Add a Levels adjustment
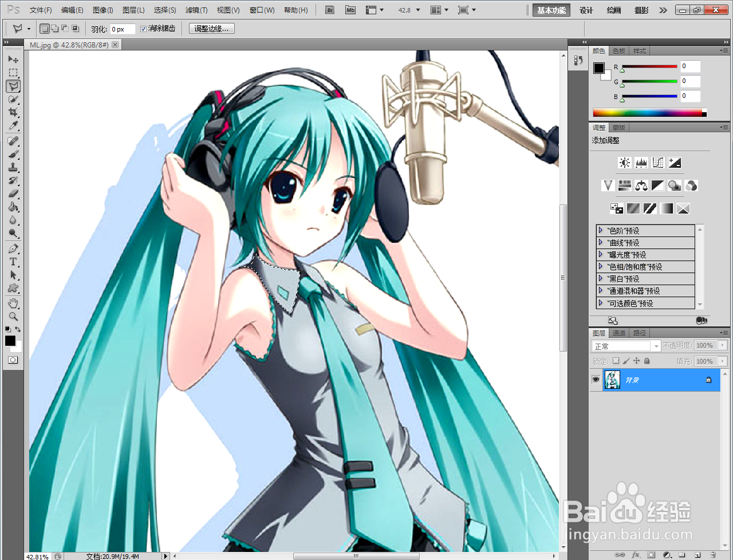This screenshot has height=560, width=733. coord(641,163)
